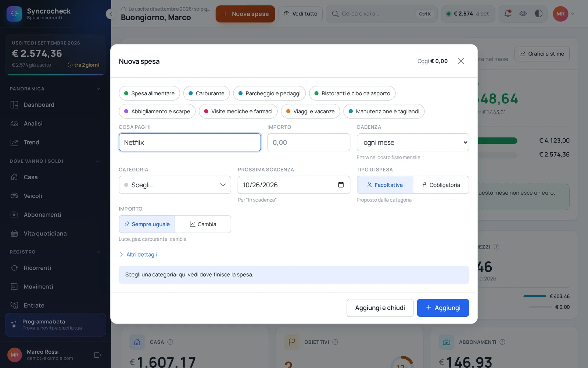Expand Altri dettagli
This screenshot has height=368, width=588.
point(138,254)
